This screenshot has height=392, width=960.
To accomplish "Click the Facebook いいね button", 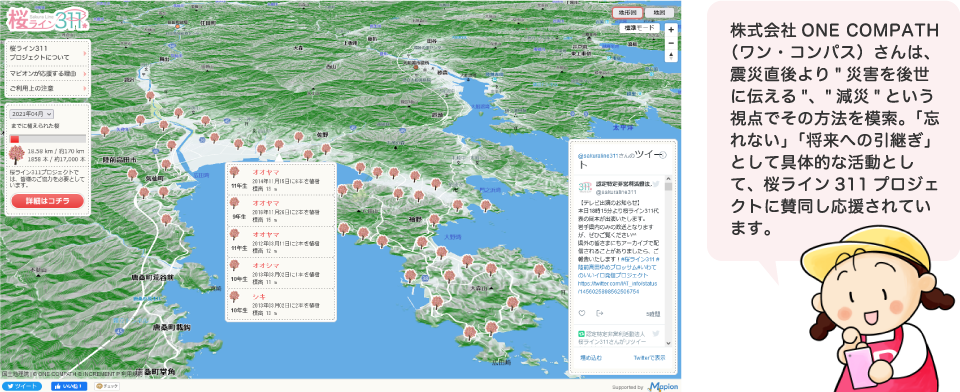I will 69,386.
